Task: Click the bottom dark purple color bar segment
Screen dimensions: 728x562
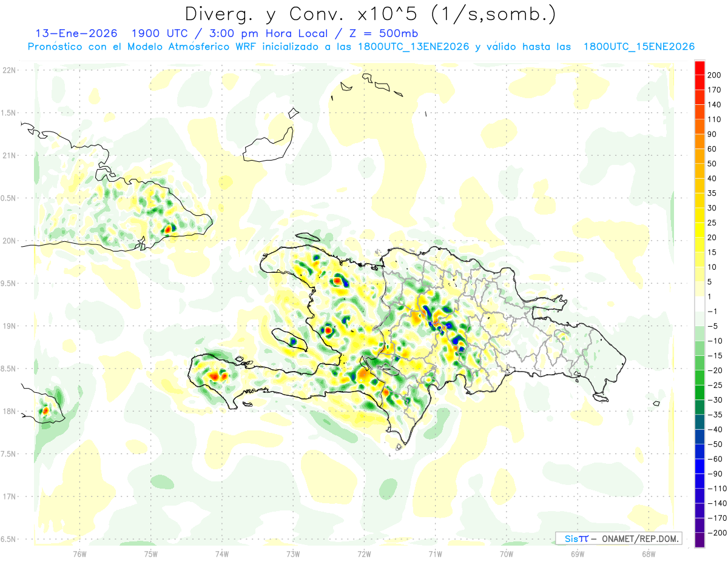Action: point(699,540)
